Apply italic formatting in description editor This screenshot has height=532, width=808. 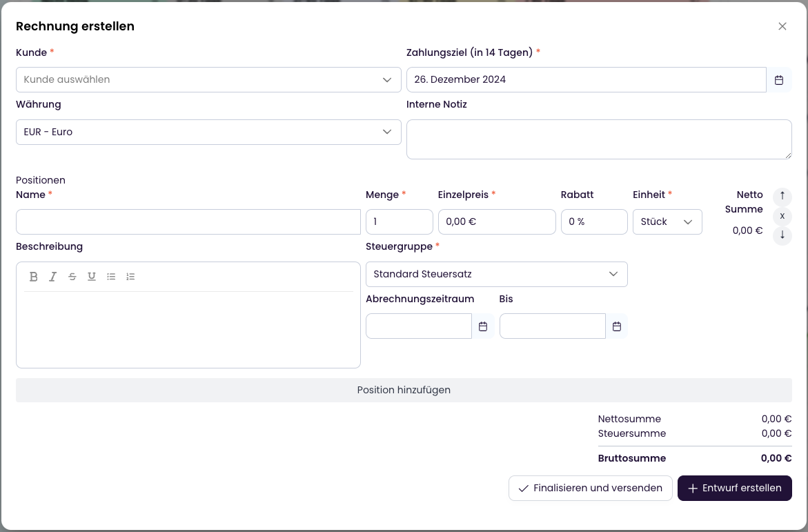(x=52, y=277)
